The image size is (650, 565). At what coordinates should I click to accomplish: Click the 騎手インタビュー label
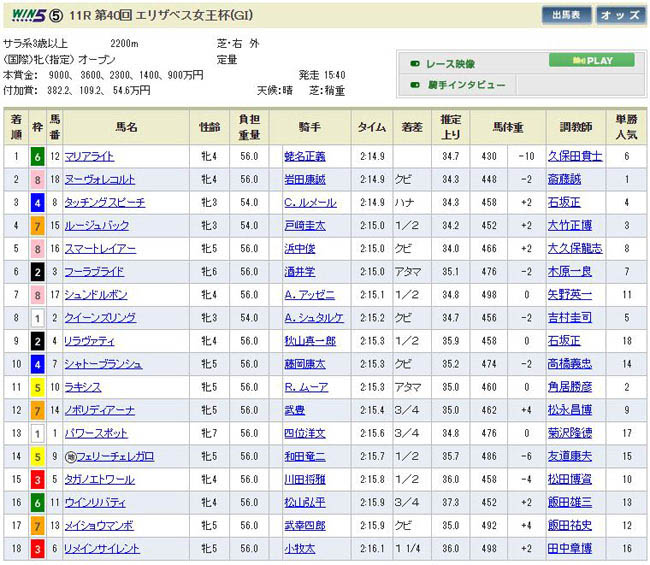click(466, 85)
